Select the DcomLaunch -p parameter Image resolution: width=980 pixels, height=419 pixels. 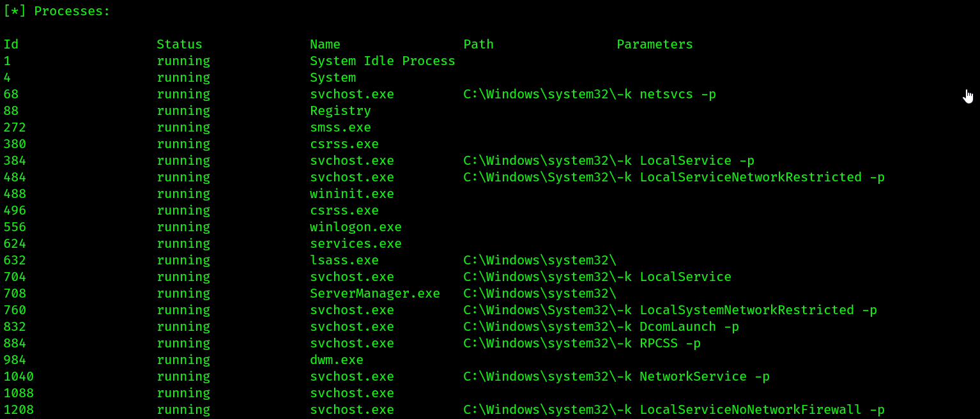[x=689, y=326]
